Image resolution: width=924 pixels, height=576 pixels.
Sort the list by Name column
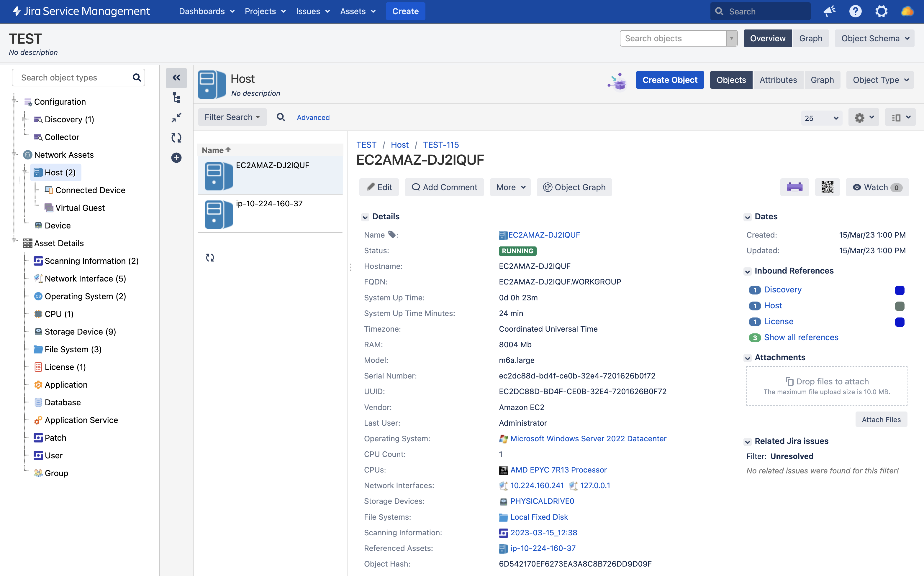click(216, 150)
